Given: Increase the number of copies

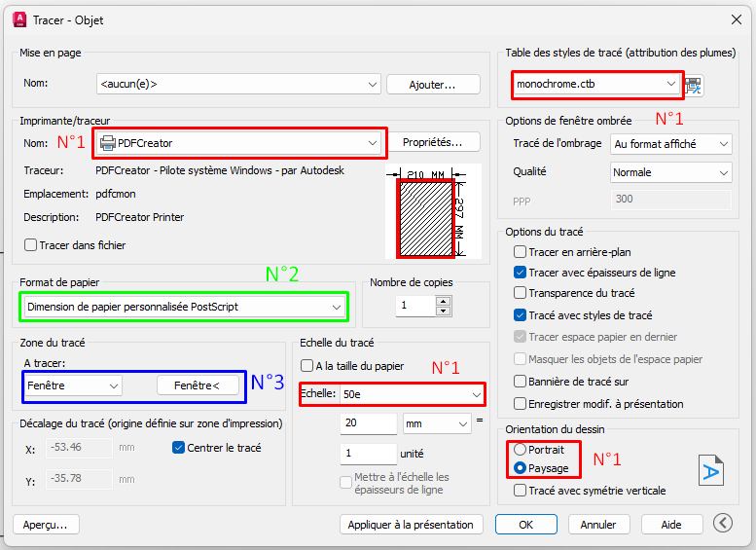Looking at the screenshot, I should coord(443,301).
